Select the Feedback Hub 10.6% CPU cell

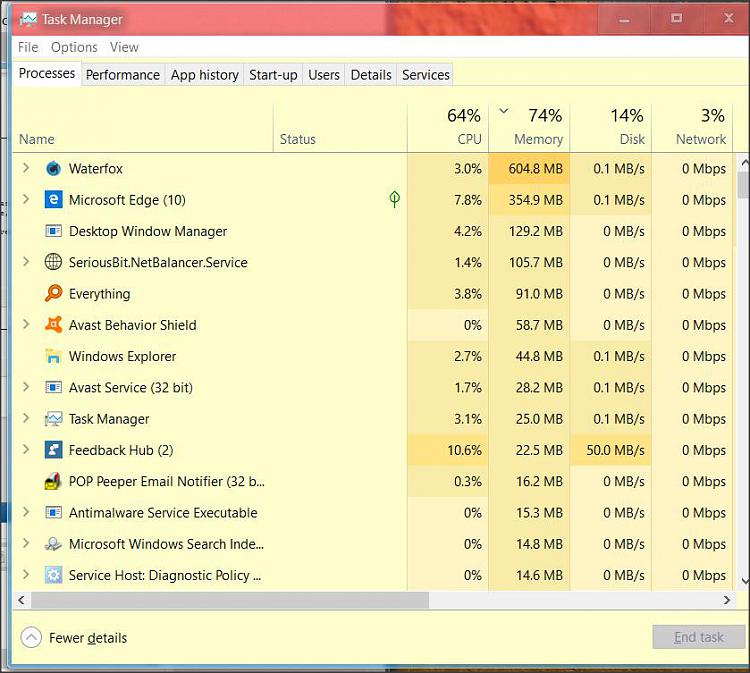tap(448, 450)
